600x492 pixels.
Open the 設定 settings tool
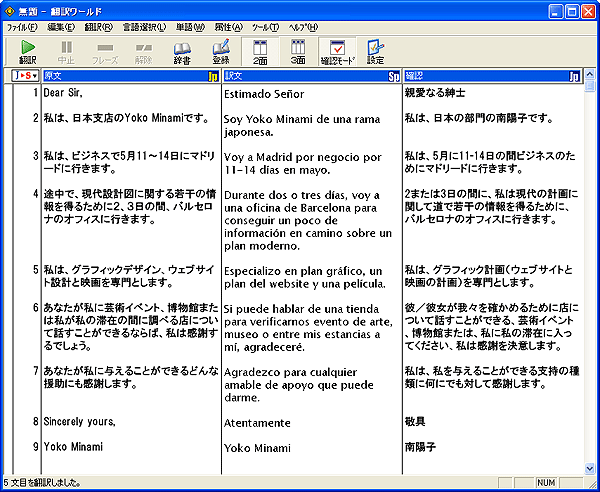point(375,52)
